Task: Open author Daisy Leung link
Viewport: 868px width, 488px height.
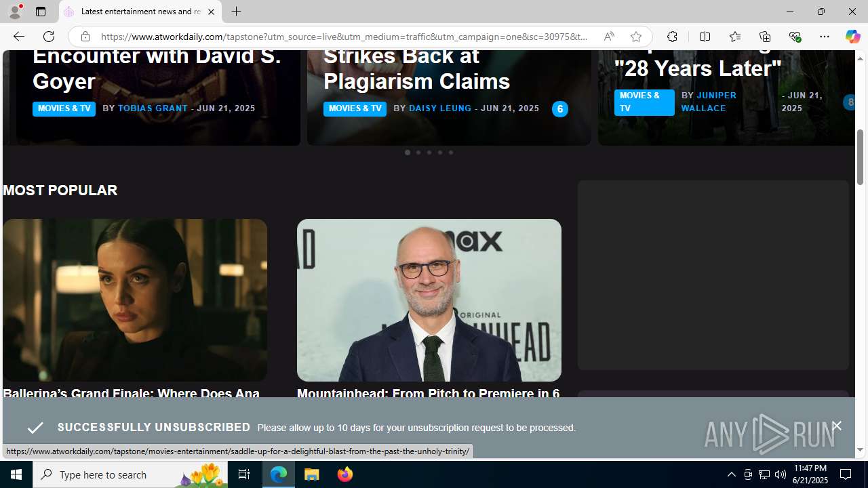Action: click(440, 108)
